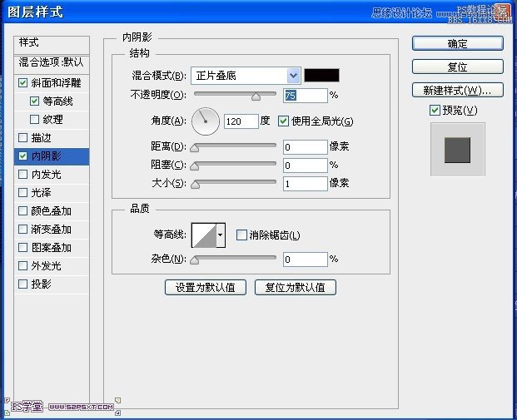Enable the 投影 checkbox
The width and height of the screenshot is (517, 420).
tap(22, 284)
